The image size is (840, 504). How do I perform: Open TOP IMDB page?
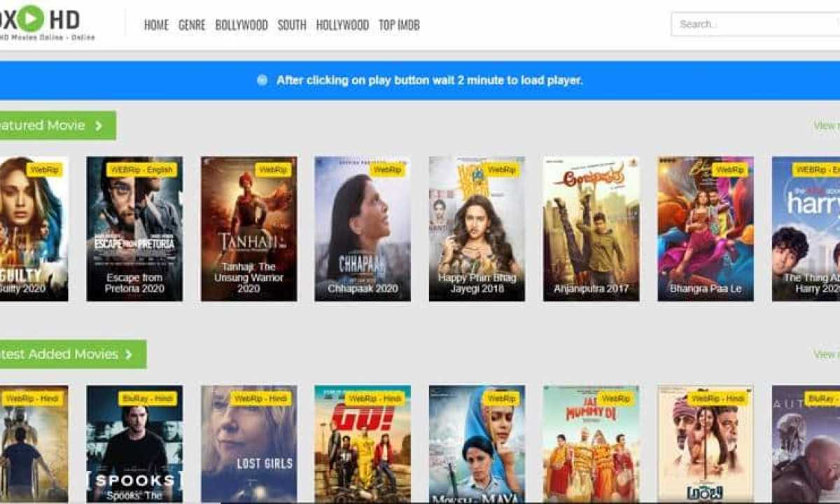pyautogui.click(x=399, y=25)
